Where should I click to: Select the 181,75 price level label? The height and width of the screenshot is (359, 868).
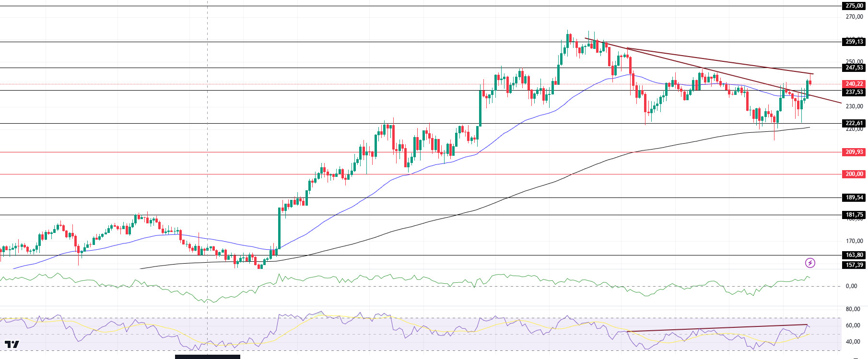pos(854,215)
